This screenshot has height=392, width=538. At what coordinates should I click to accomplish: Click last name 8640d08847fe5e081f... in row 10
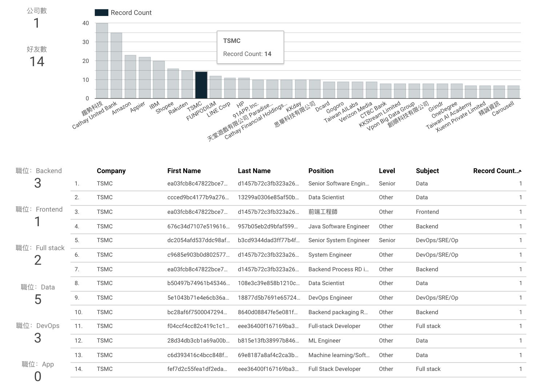tap(268, 312)
